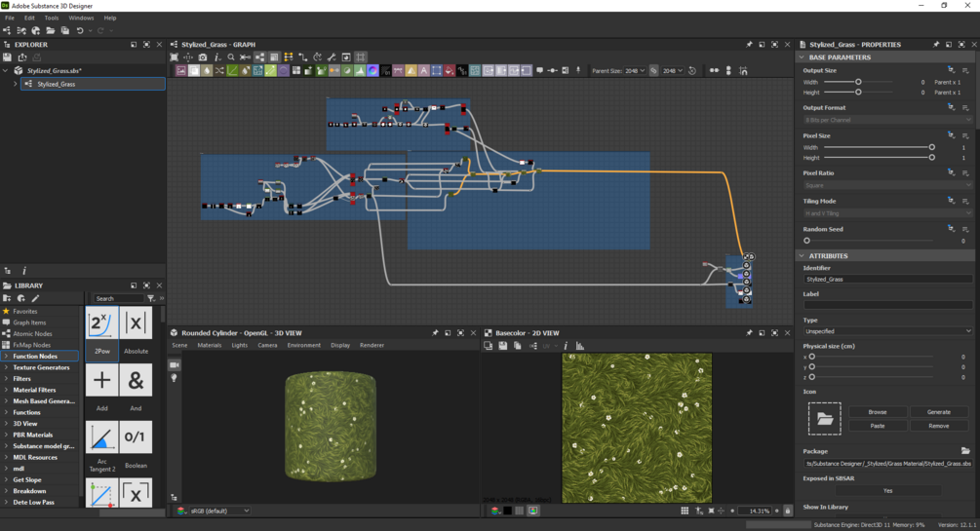980x531 pixels.
Task: Click the camera screenshot icon in graph toolbar
Action: (203, 57)
